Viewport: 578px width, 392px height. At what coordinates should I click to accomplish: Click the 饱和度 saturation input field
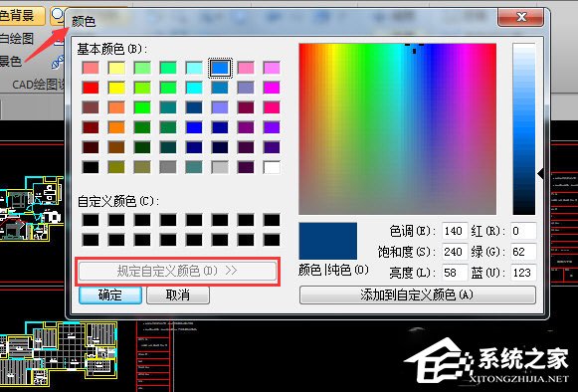(455, 252)
